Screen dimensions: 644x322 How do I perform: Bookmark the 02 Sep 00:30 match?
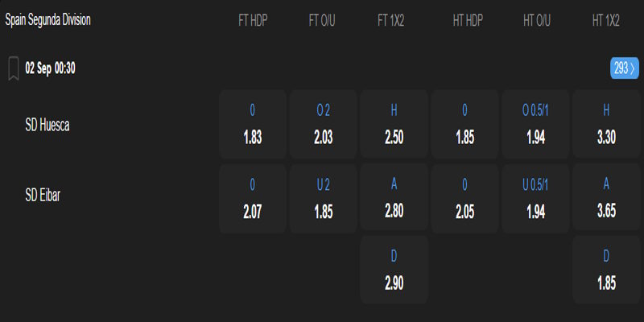14,69
